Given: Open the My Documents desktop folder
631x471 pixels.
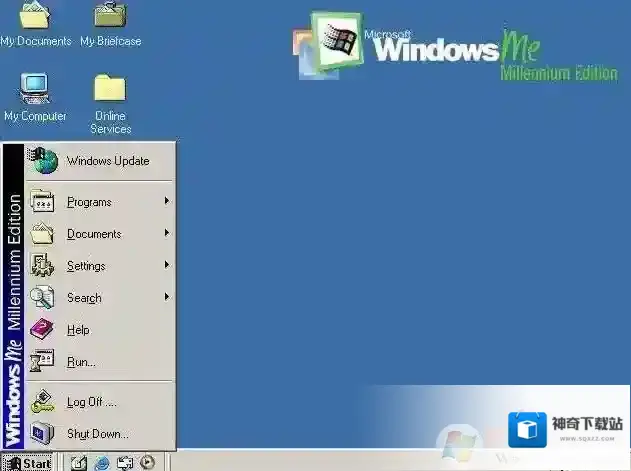Looking at the screenshot, I should [x=35, y=17].
